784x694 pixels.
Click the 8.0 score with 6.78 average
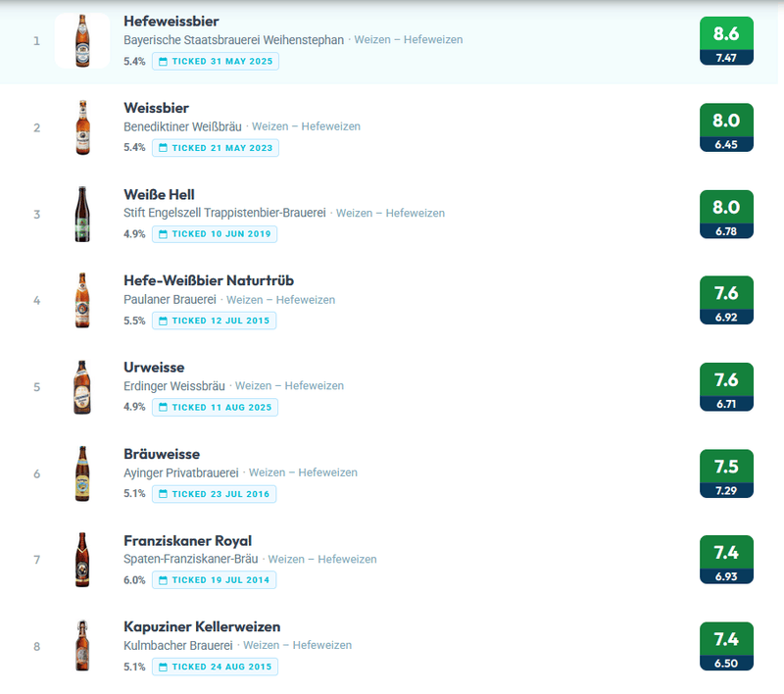point(726,214)
